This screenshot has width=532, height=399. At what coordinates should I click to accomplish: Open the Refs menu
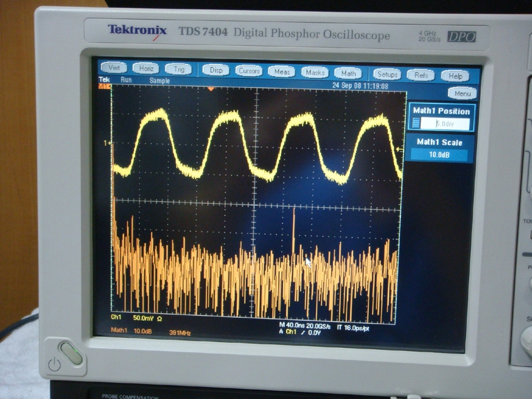tap(421, 75)
